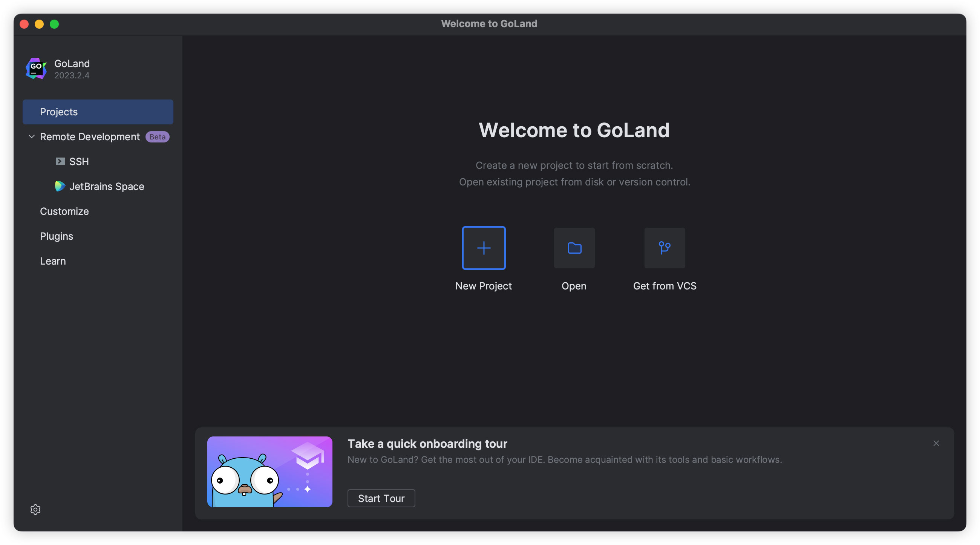Collapse the Remote Development section
Viewport: 980px width, 545px height.
pos(32,136)
